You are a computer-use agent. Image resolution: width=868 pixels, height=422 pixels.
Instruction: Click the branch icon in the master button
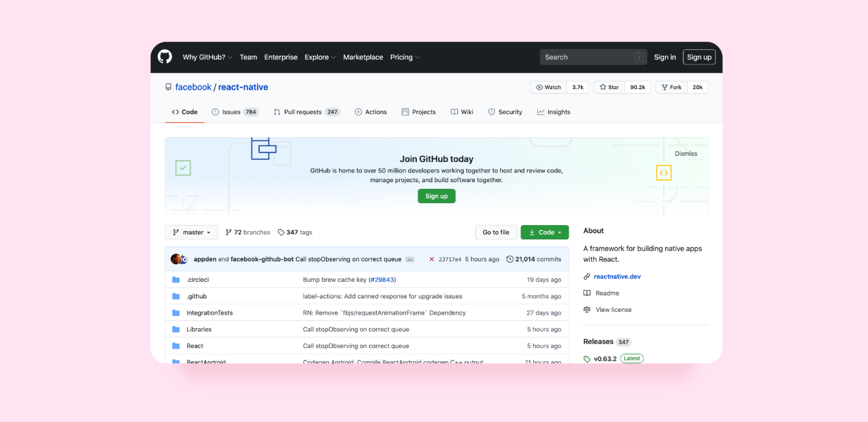coord(176,233)
